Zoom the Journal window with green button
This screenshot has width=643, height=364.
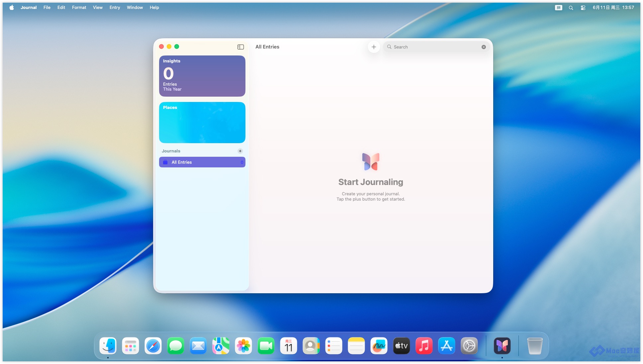click(177, 46)
